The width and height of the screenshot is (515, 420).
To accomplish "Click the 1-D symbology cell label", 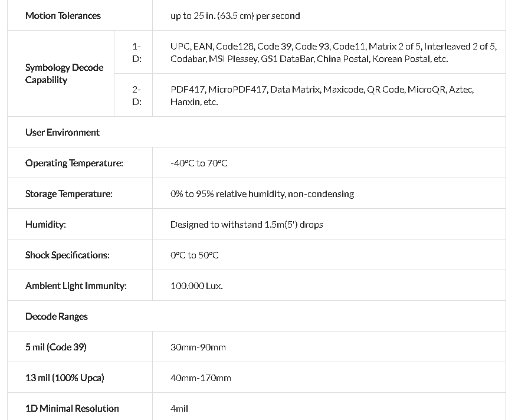I will [x=136, y=52].
